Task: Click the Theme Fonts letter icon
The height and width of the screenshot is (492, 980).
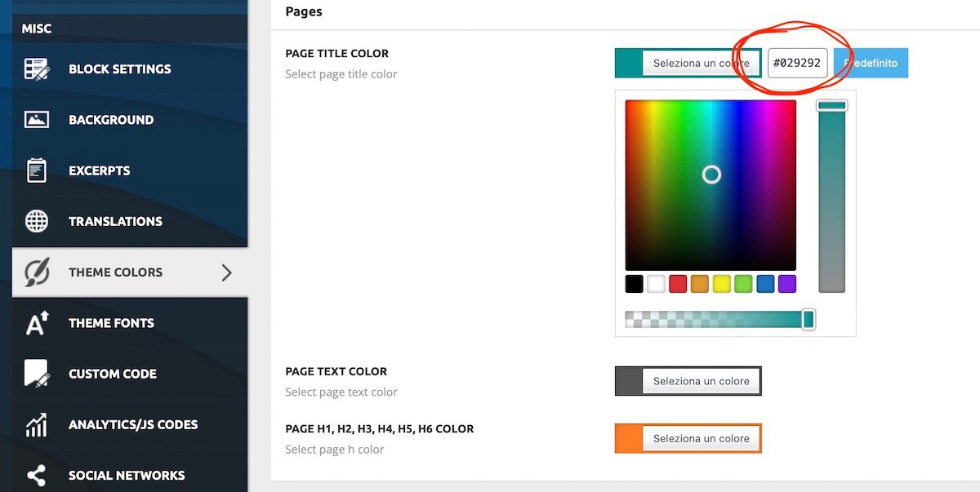Action: (x=37, y=323)
